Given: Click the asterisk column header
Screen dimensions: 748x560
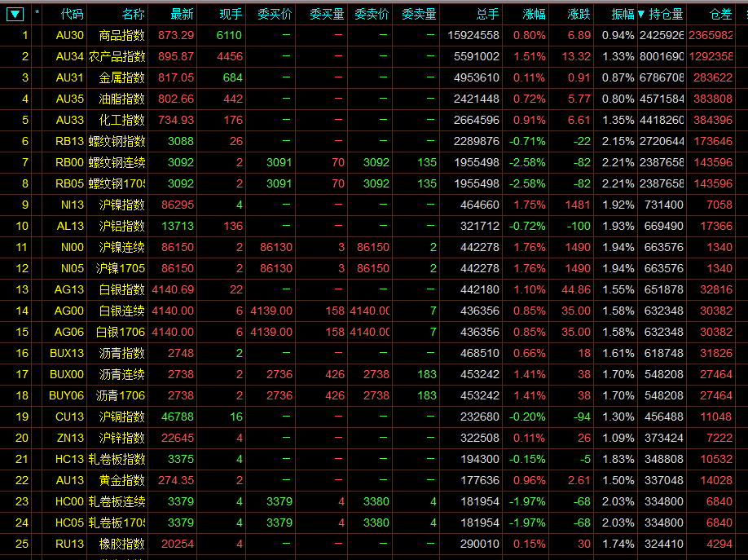Looking at the screenshot, I should (37, 14).
